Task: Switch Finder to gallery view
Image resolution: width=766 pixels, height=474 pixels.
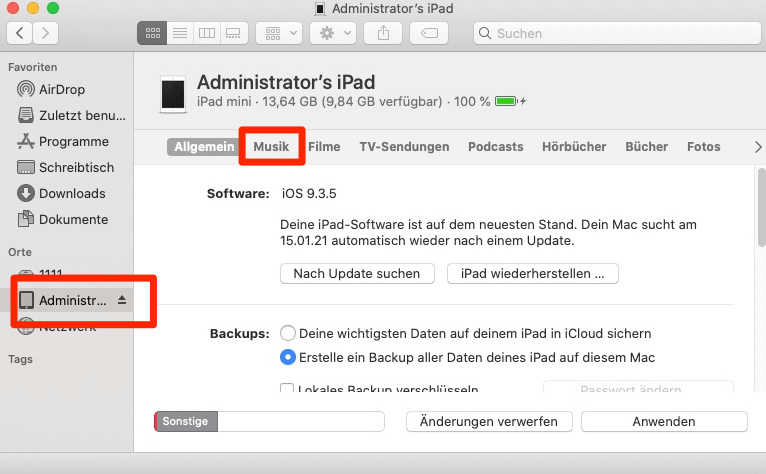Action: [x=234, y=33]
